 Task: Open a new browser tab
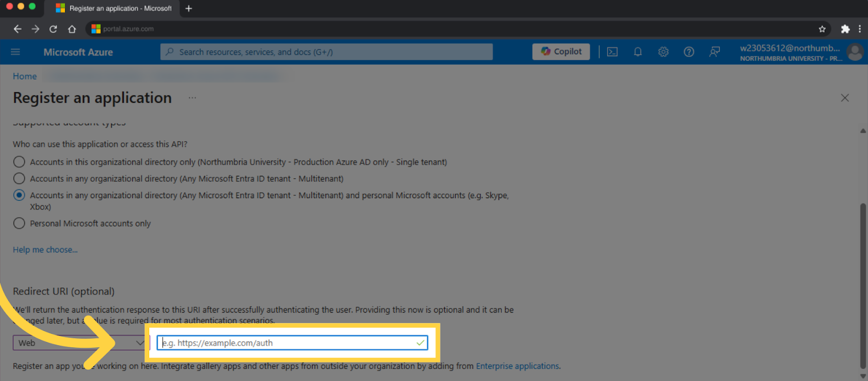tap(189, 8)
